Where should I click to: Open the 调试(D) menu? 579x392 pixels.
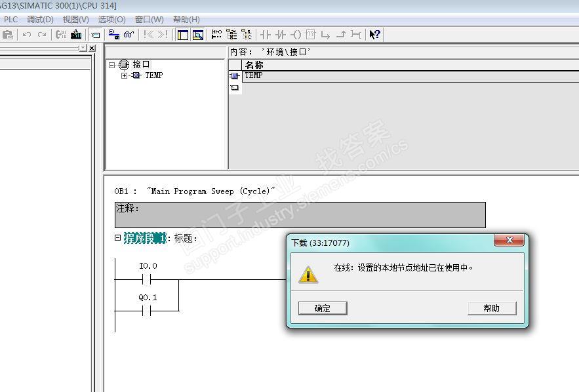pos(40,19)
